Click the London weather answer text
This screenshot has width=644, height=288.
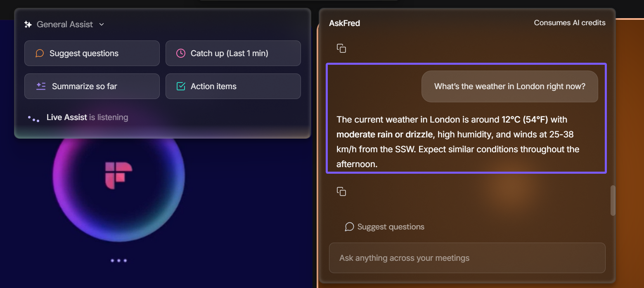coord(457,142)
